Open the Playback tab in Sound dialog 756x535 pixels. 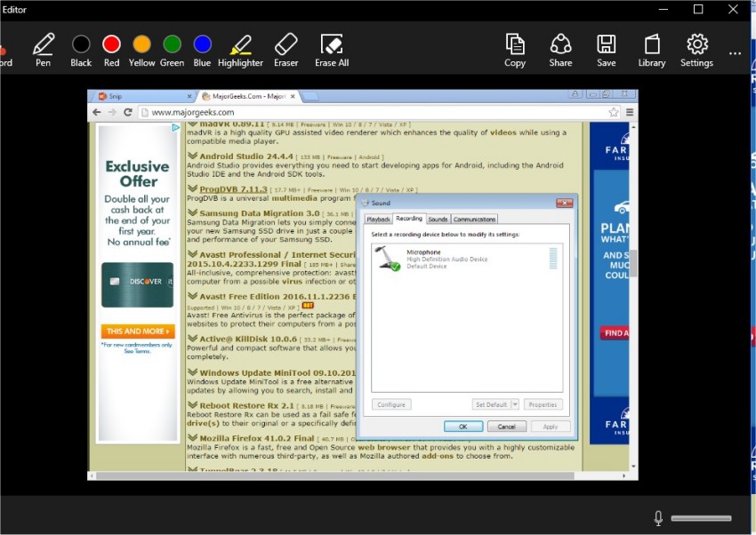[x=379, y=220]
